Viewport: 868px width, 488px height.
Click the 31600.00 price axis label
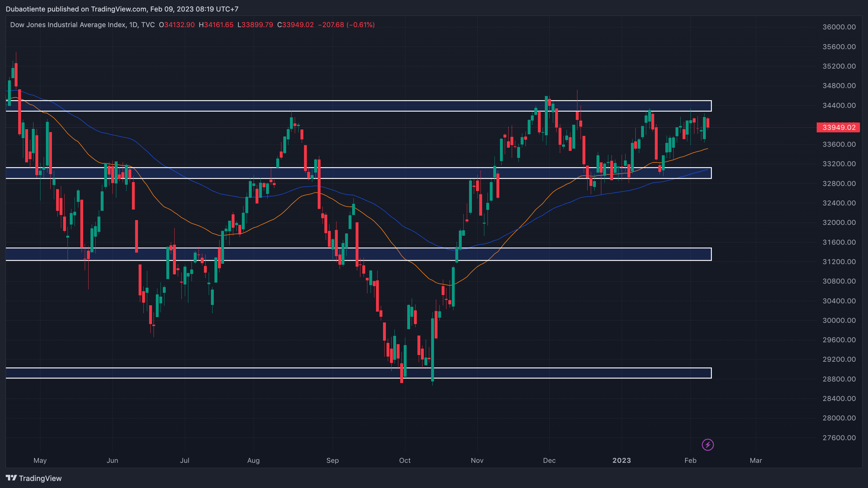tap(839, 242)
